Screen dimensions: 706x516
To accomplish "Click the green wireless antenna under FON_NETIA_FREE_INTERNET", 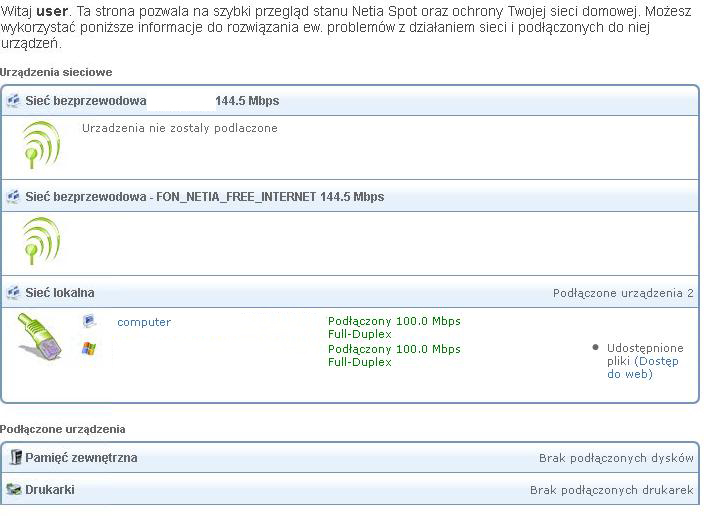I will (x=41, y=240).
